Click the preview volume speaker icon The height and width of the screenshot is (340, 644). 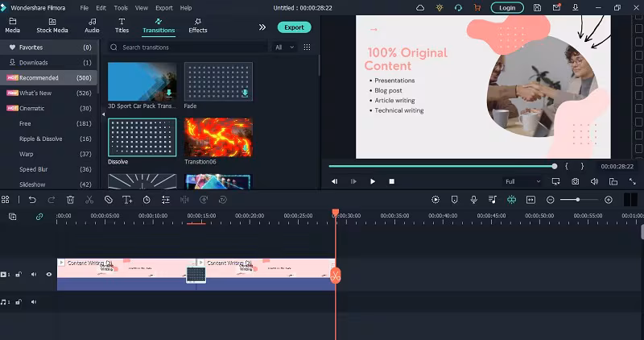click(594, 181)
